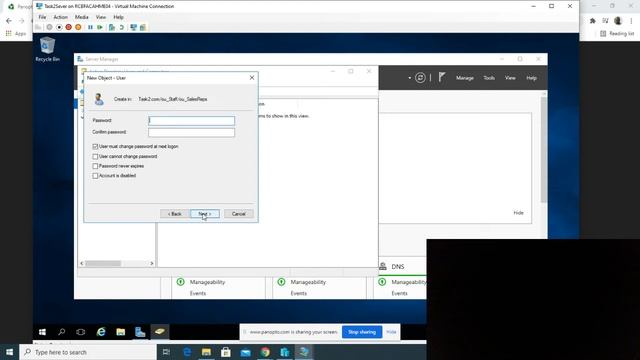Open the File menu in VM Connection
Viewport: 640px width, 360px height.
[42, 17]
